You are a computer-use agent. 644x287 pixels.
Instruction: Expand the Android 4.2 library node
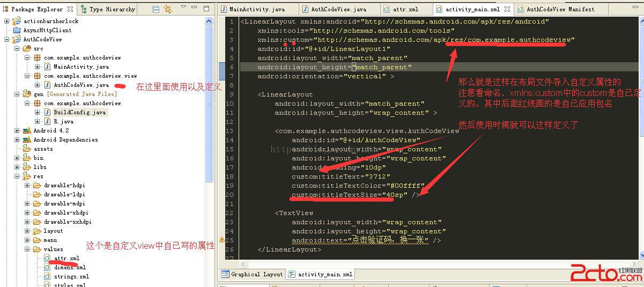coord(17,130)
